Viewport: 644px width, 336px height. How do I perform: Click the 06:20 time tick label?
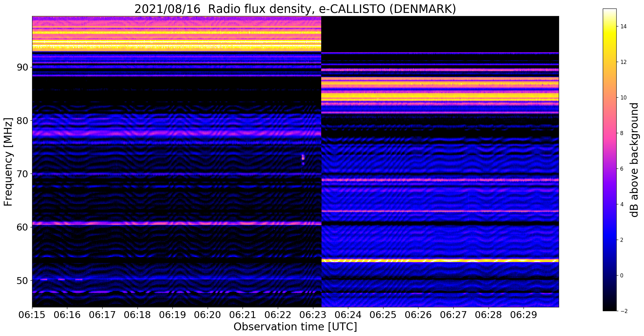[x=208, y=315]
